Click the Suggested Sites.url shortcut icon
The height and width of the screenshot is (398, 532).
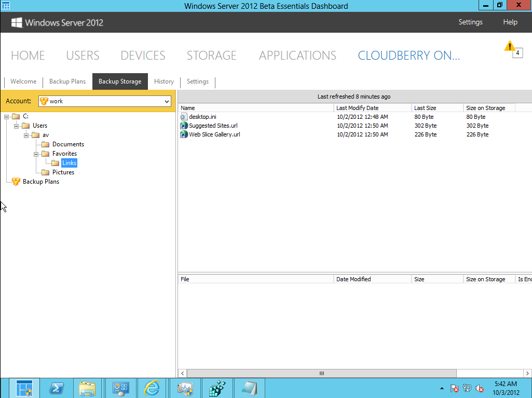(184, 126)
